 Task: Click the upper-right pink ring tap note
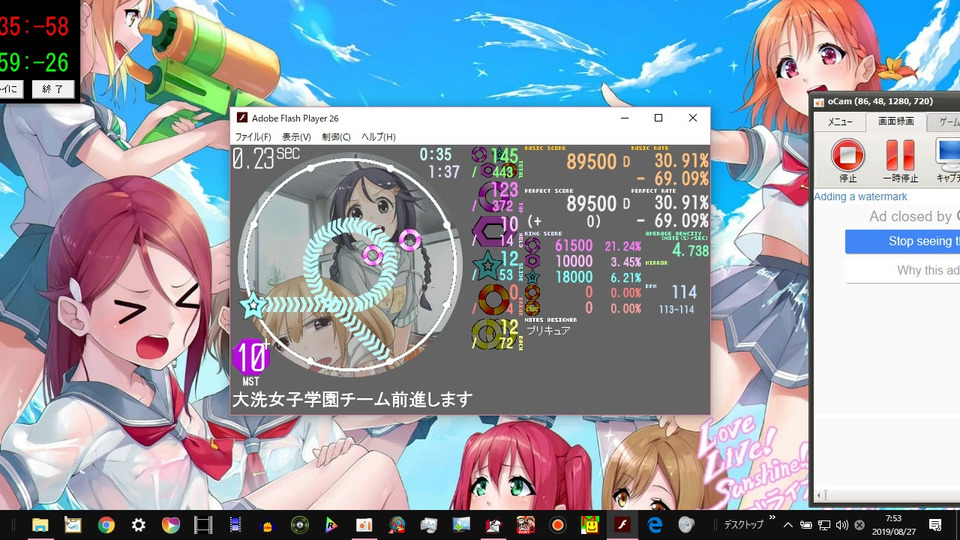[x=410, y=239]
